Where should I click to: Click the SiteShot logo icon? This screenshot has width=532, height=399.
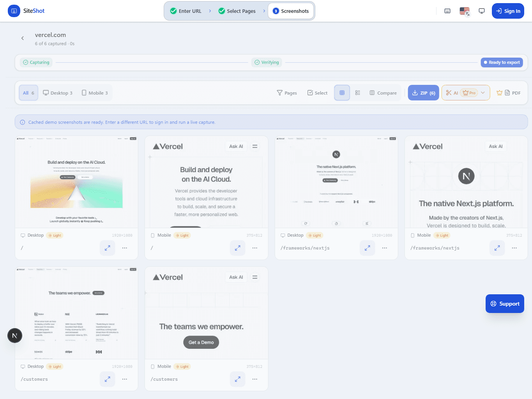pyautogui.click(x=14, y=11)
